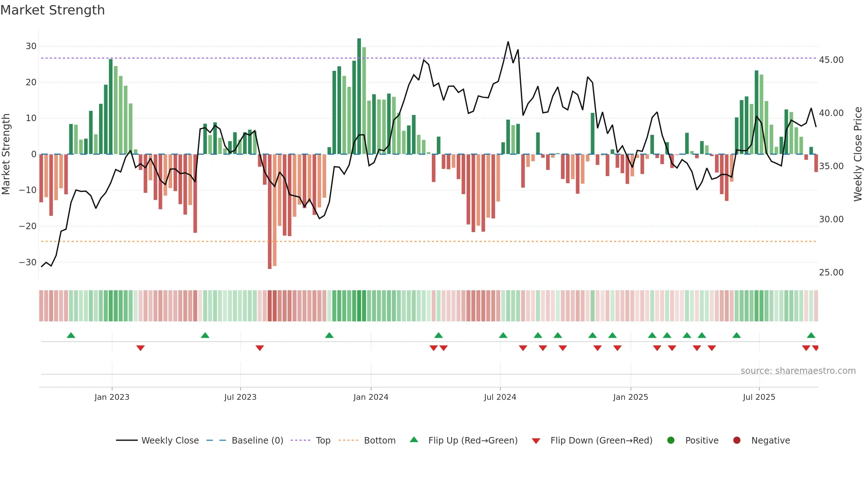The height and width of the screenshot is (488, 868).
Task: Click the Top legend label
Action: (x=323, y=440)
